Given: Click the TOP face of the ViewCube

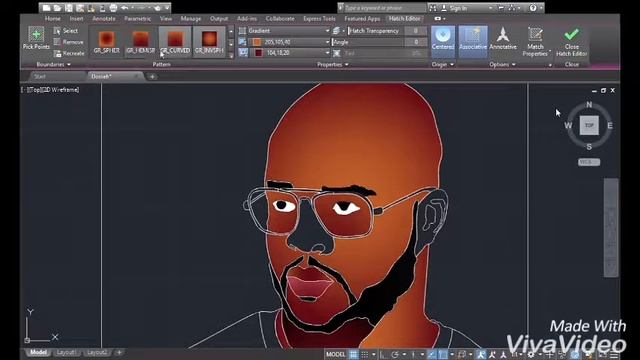Looking at the screenshot, I should (x=589, y=125).
